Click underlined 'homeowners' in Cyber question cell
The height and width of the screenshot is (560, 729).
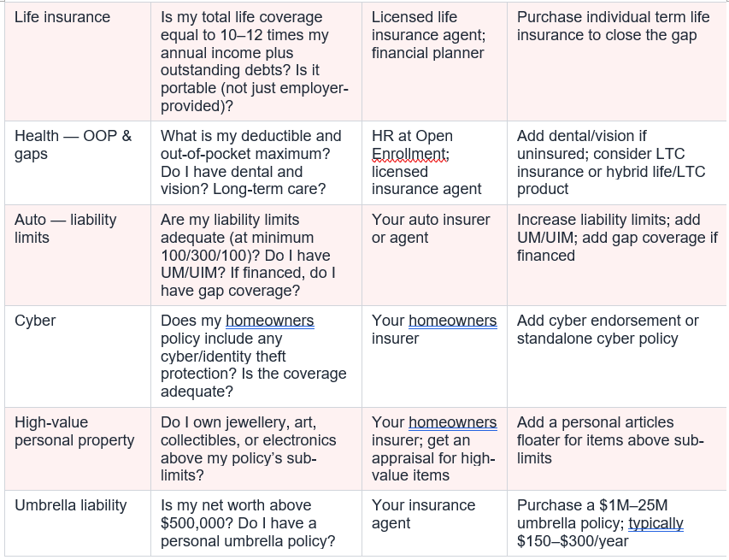(x=270, y=321)
